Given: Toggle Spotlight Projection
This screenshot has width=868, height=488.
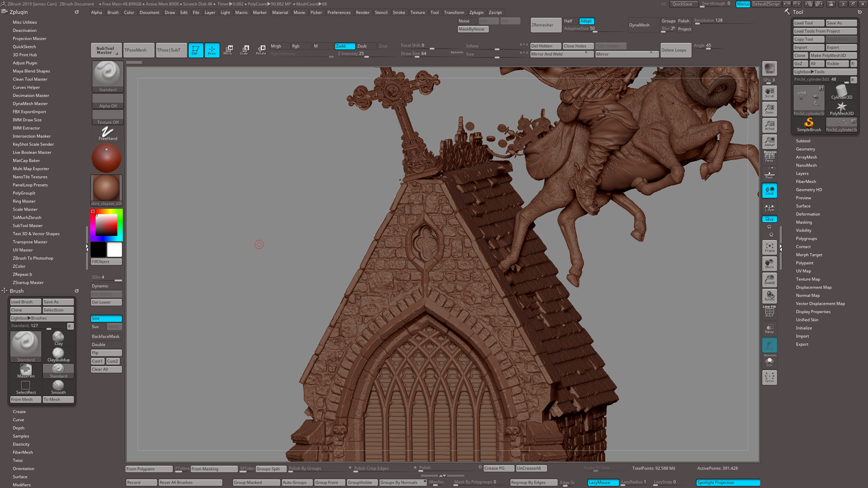Looking at the screenshot, I should (x=728, y=482).
